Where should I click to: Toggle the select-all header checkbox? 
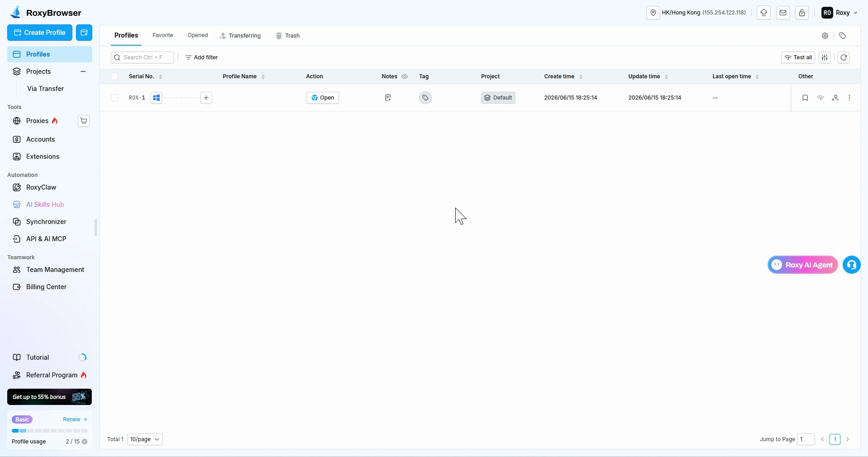tap(114, 76)
